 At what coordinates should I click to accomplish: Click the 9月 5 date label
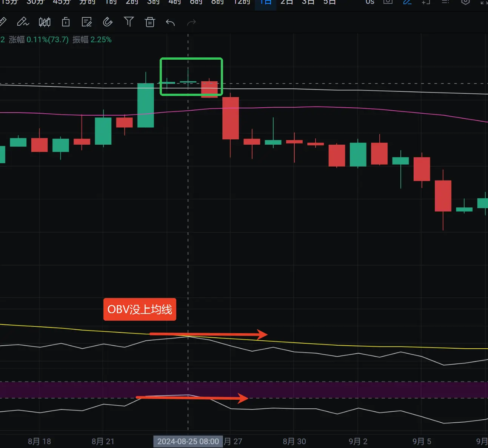point(422,441)
